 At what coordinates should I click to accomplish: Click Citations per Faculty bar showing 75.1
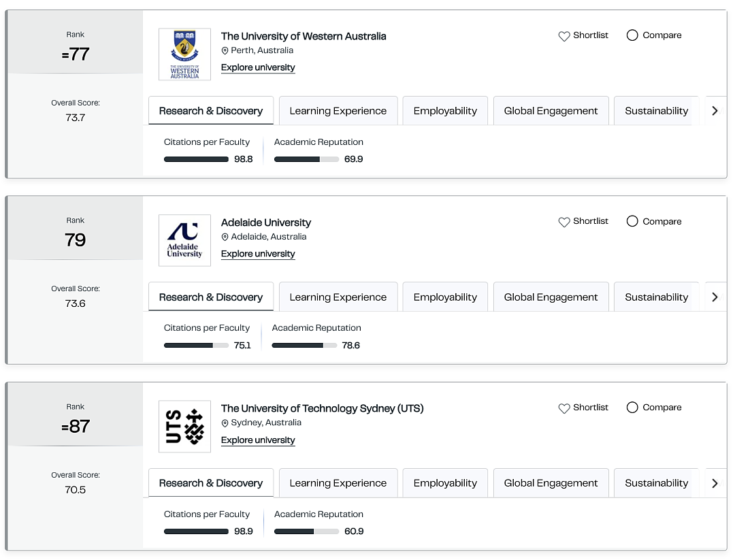(x=196, y=346)
